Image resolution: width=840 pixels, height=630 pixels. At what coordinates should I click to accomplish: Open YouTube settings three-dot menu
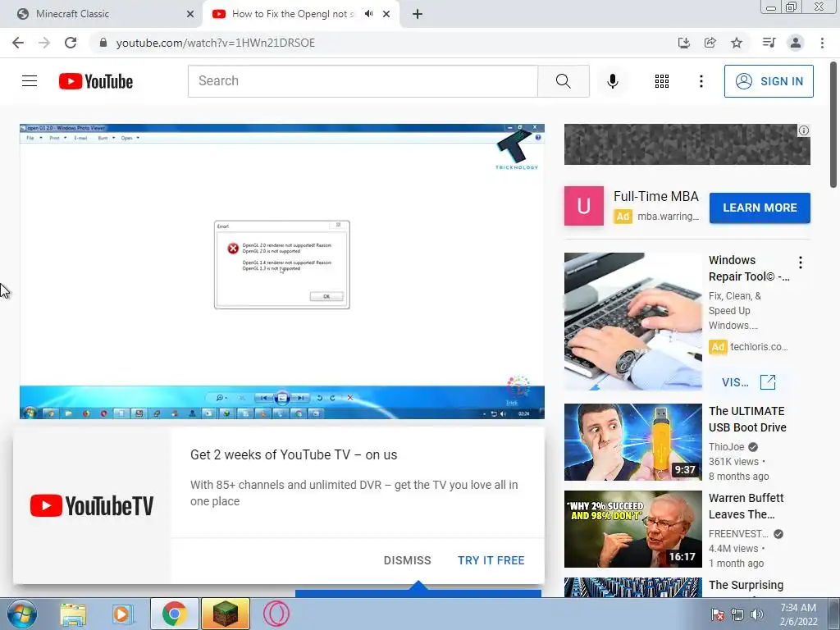pyautogui.click(x=701, y=81)
